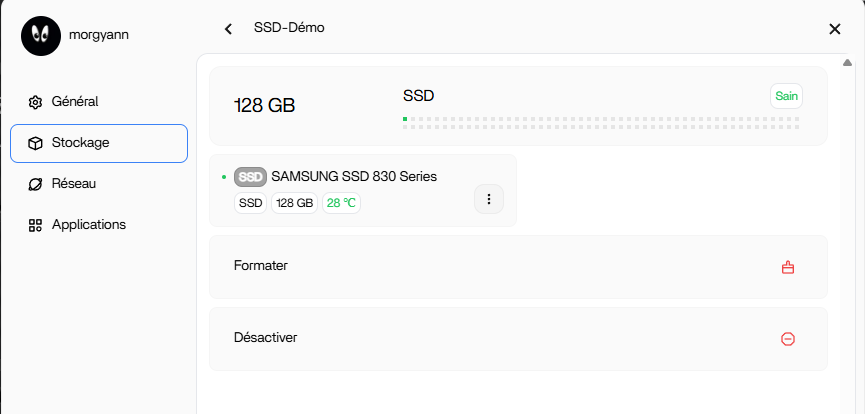
Task: Click the morgyann avatar icon
Action: 41,35
